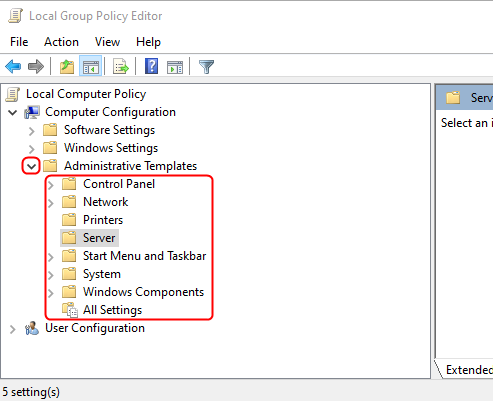Toggle the Show/Hide Action Pane icon
Screen dimensions: 493x401
coord(175,67)
